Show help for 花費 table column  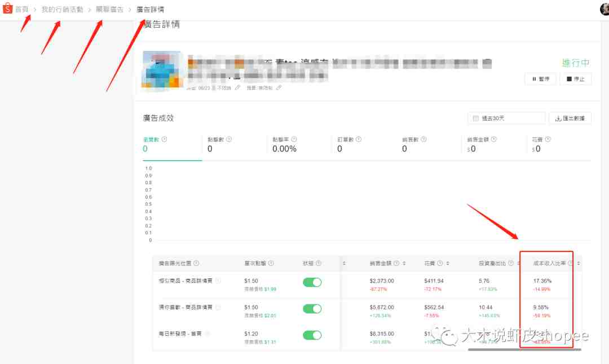pyautogui.click(x=440, y=263)
